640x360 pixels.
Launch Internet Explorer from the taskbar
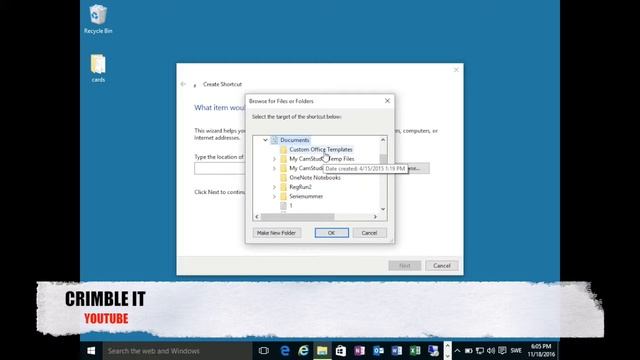click(x=303, y=351)
